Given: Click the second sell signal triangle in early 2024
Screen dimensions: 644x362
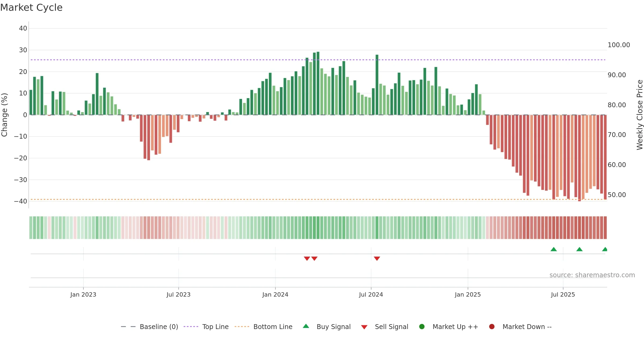Looking at the screenshot, I should [x=314, y=258].
